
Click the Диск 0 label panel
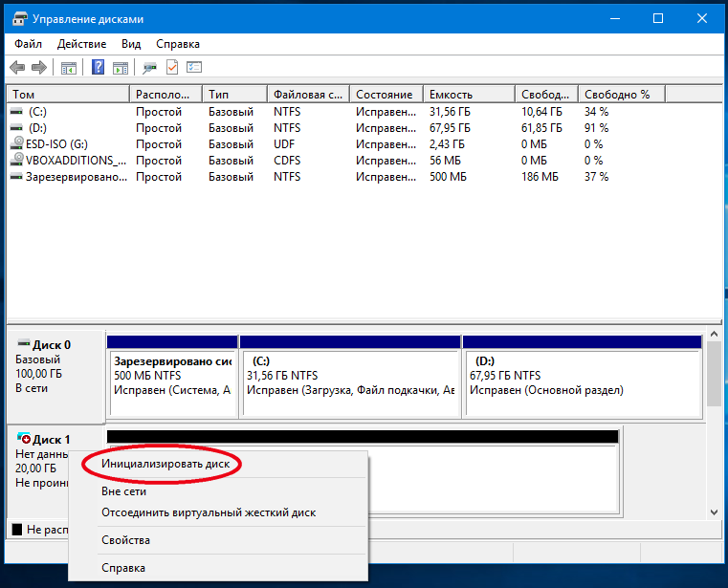[56, 376]
